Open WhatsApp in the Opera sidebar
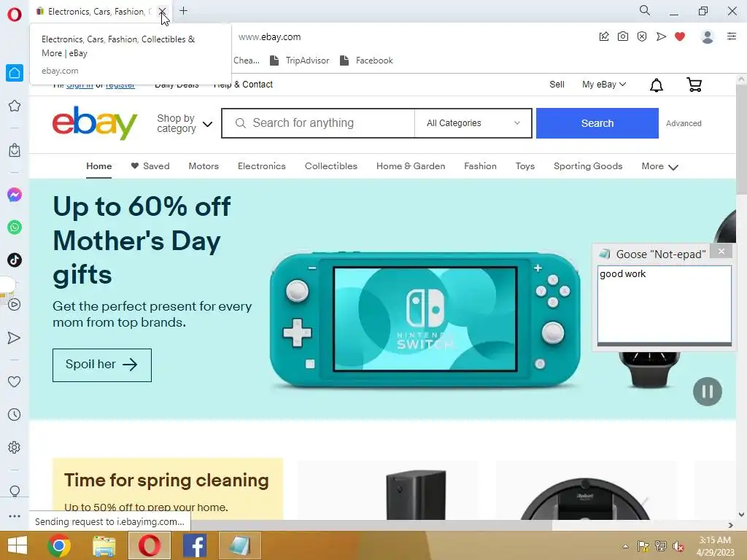This screenshot has height=560, width=747. (15, 227)
